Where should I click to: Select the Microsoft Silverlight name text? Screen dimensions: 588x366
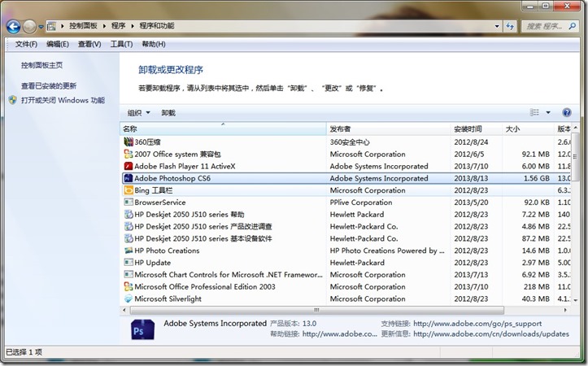168,298
